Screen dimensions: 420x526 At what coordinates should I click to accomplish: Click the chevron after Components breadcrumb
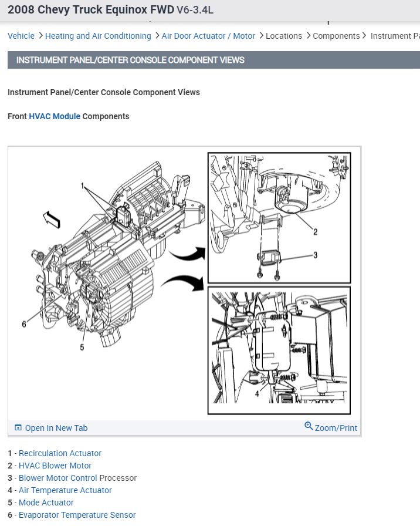[364, 36]
